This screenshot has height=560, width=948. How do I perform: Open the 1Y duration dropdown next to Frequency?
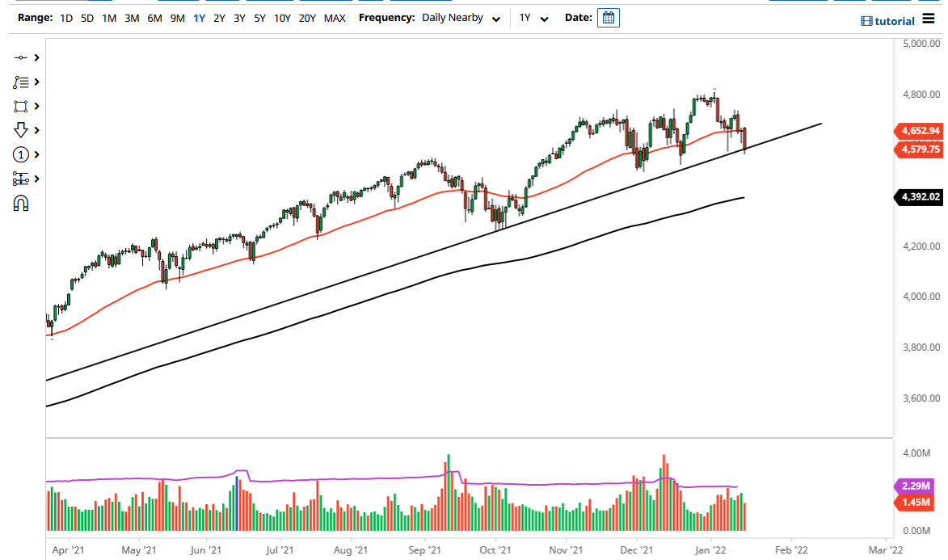coord(532,17)
